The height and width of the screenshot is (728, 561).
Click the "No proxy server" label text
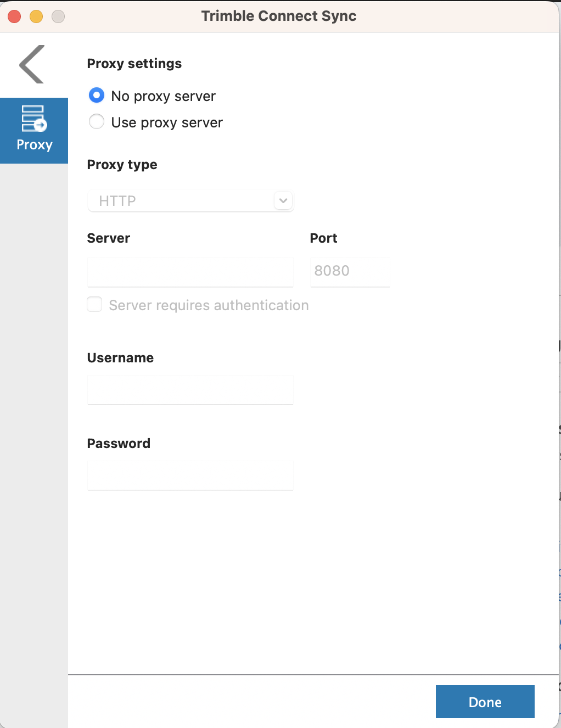coord(163,96)
